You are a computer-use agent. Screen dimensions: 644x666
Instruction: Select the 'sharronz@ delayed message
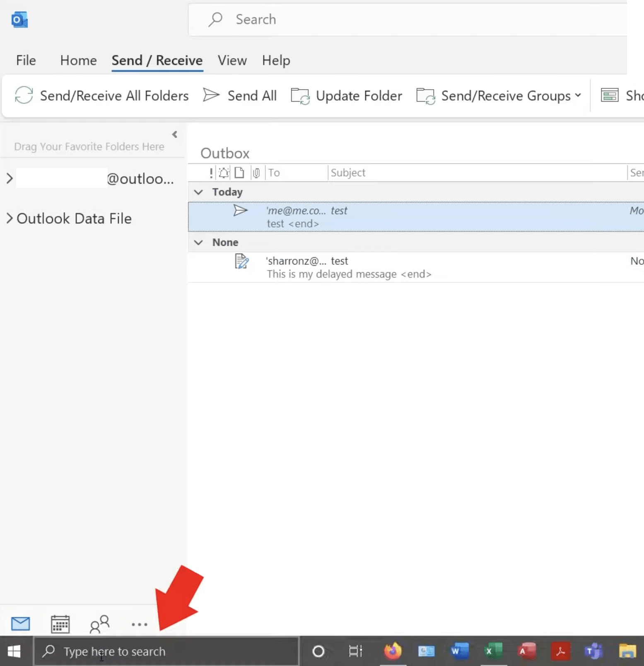click(x=416, y=267)
